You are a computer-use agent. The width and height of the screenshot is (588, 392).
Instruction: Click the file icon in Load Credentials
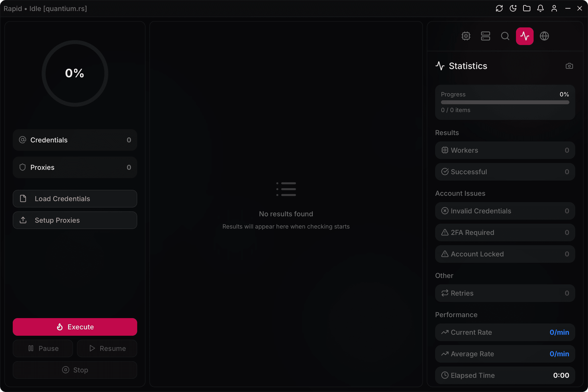tap(23, 198)
